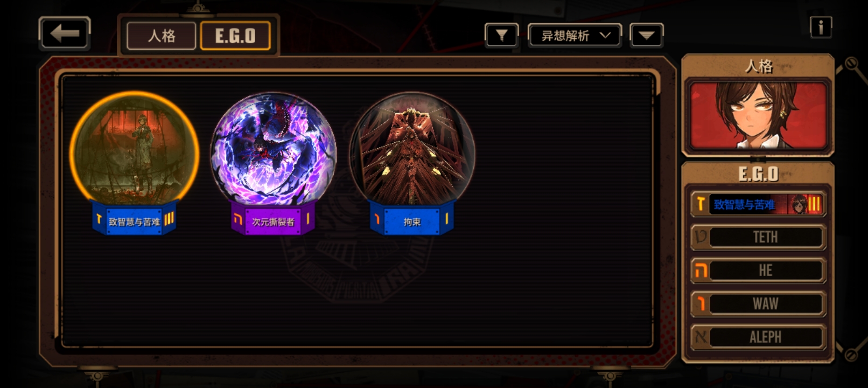This screenshot has width=868, height=388.
Task: Click the equipped ZAYIN slot 致智慧与苦难
Action: pyautogui.click(x=758, y=204)
